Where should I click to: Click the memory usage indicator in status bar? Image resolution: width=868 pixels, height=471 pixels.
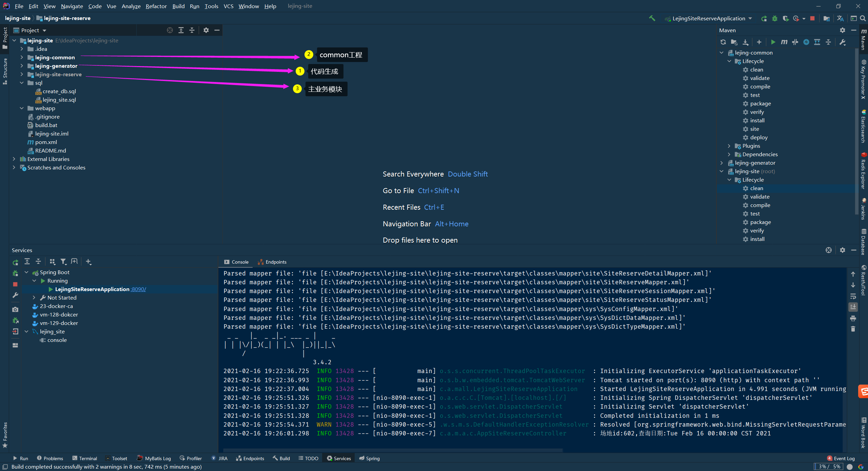tap(829, 467)
